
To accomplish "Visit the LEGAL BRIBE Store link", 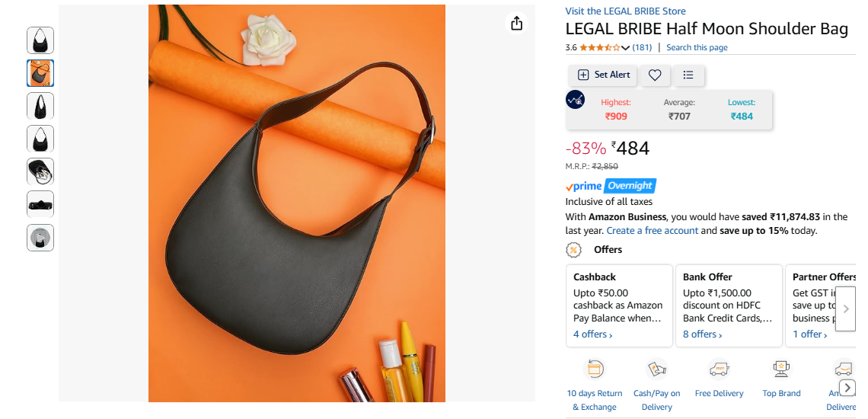I will pos(626,11).
